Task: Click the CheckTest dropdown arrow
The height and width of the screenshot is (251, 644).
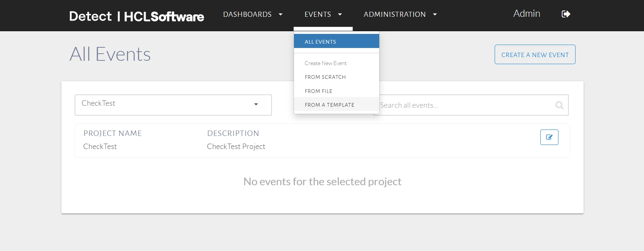Action: [256, 104]
